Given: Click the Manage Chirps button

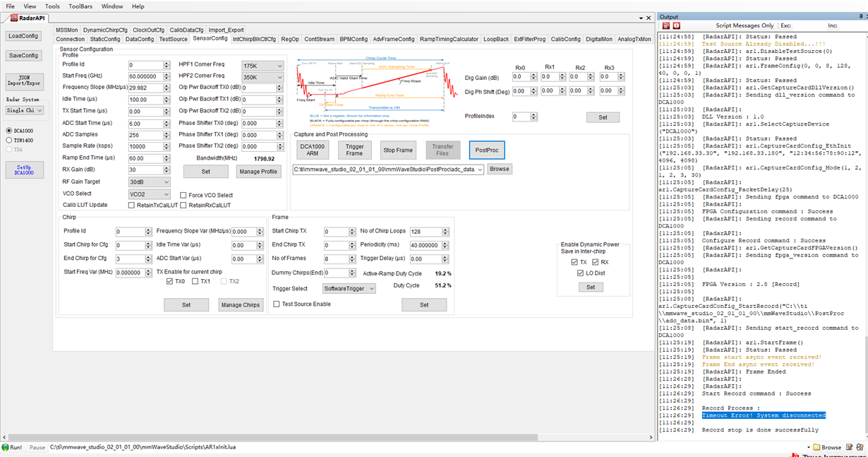Looking at the screenshot, I should click(241, 305).
